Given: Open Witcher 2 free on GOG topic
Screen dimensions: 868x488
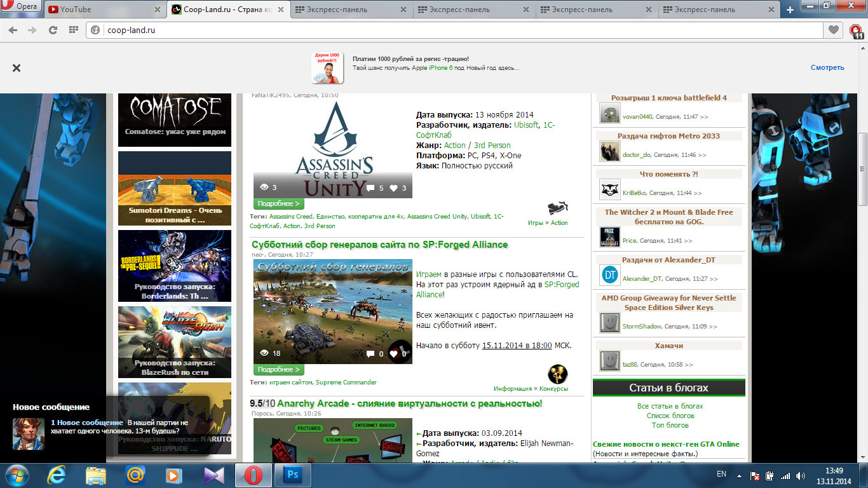Looking at the screenshot, I should 668,217.
